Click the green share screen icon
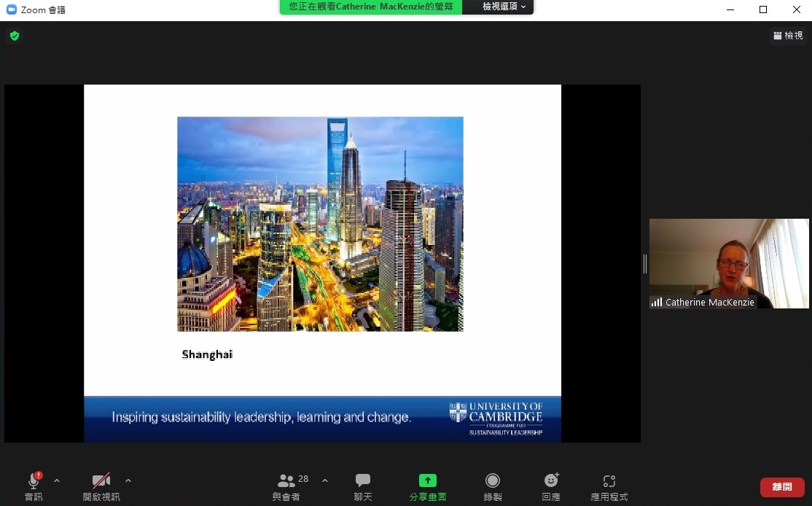This screenshot has height=506, width=812. click(427, 480)
